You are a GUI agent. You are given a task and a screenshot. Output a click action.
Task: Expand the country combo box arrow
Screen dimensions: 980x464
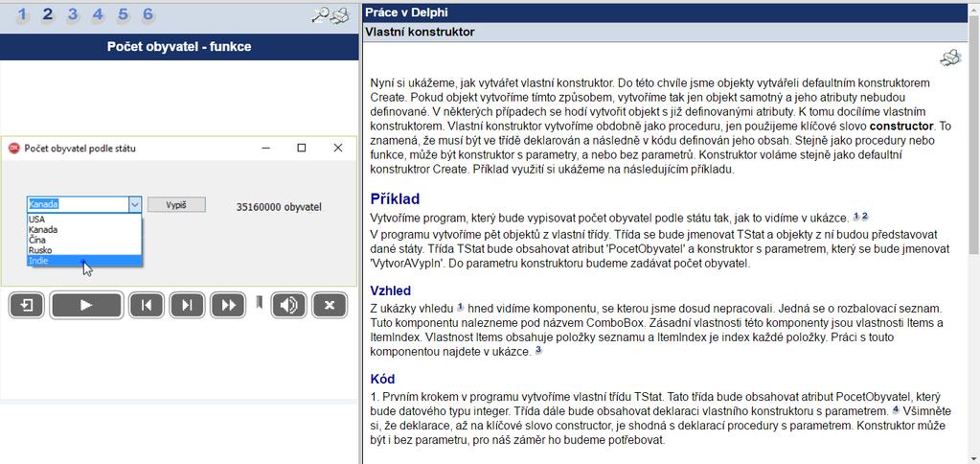pos(134,204)
